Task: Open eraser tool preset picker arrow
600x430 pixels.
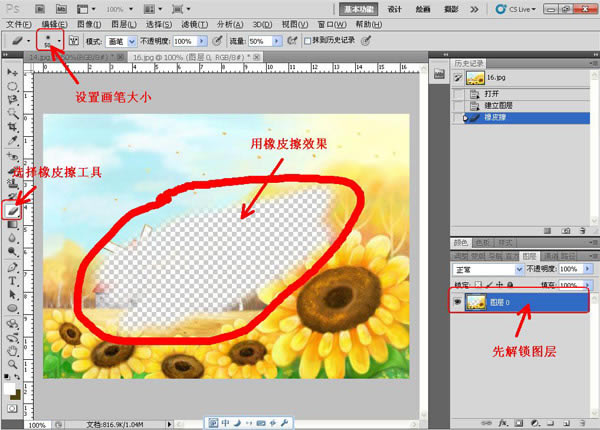Action: coord(28,41)
